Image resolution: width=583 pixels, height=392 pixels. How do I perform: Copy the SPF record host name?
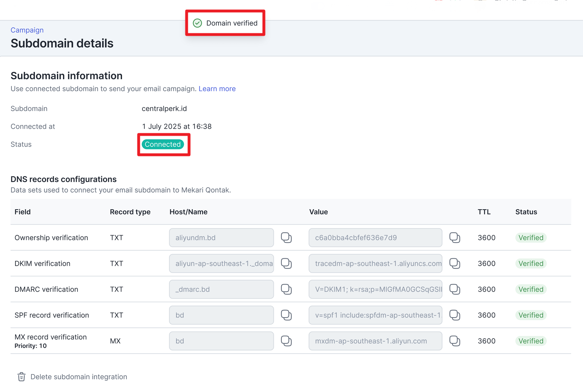click(286, 315)
